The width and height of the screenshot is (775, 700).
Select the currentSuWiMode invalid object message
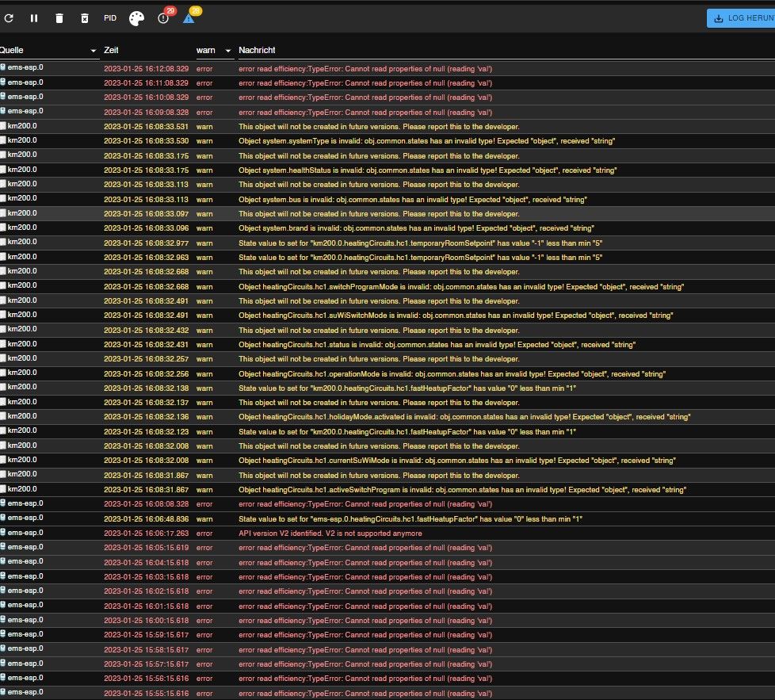pyautogui.click(x=456, y=461)
